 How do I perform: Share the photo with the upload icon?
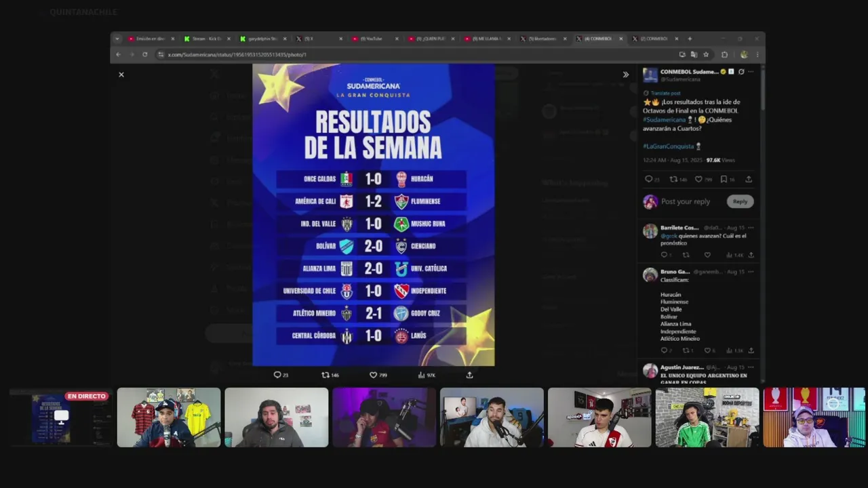click(469, 375)
